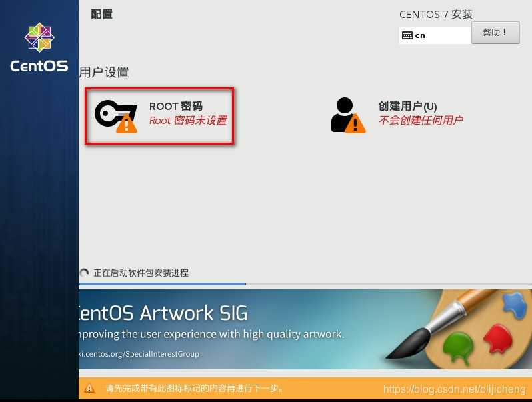The width and height of the screenshot is (532, 402).
Task: Click 'Root 密码未设置' status text
Action: (x=188, y=121)
